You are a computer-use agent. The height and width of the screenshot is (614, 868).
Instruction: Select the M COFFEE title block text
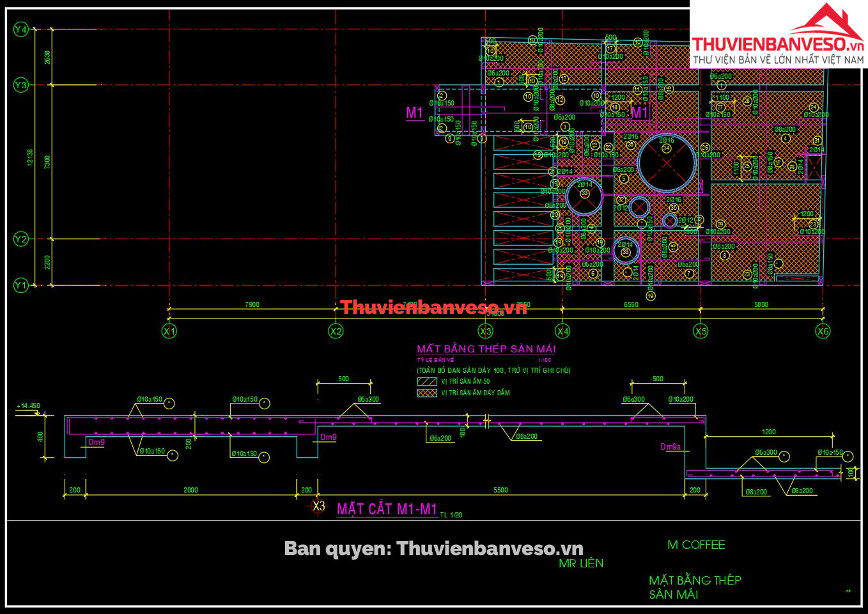pyautogui.click(x=696, y=545)
